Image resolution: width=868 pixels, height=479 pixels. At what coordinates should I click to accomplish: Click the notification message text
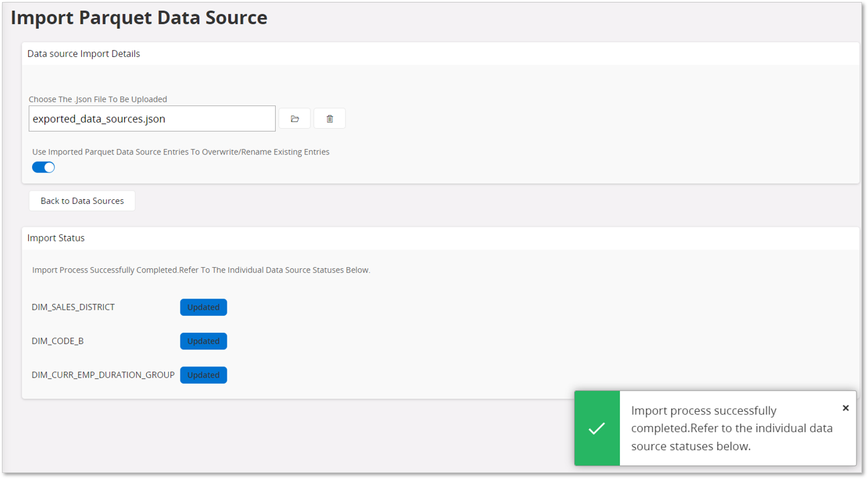tap(732, 428)
